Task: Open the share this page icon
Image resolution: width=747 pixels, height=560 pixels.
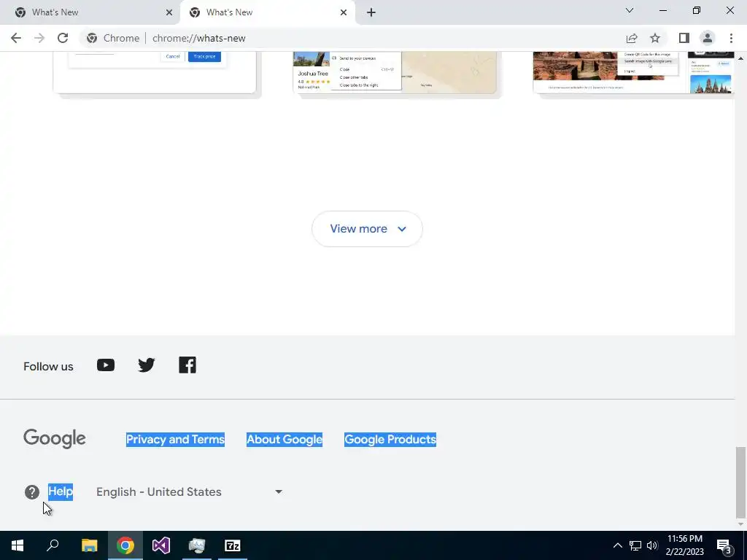Action: click(x=632, y=38)
